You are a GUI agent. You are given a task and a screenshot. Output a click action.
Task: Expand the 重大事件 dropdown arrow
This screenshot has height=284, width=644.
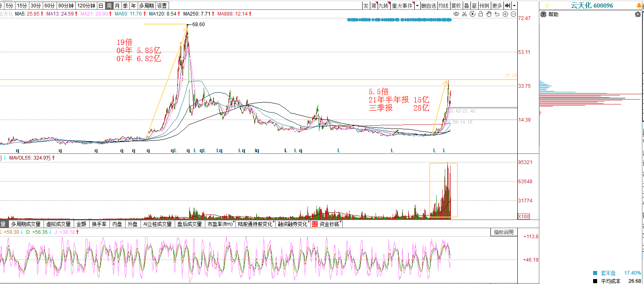point(417,6)
